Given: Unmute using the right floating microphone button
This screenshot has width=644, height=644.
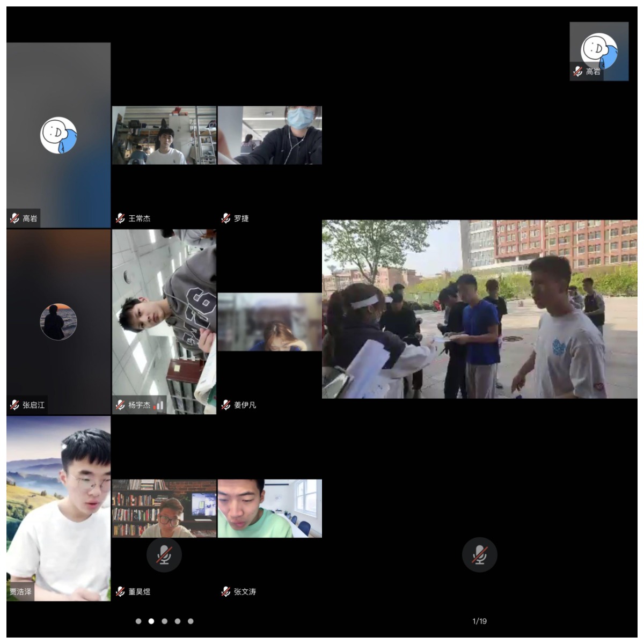Looking at the screenshot, I should pyautogui.click(x=479, y=555).
